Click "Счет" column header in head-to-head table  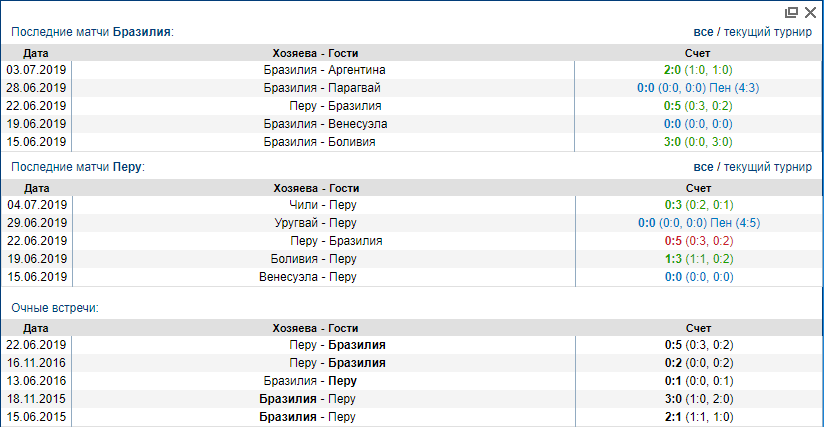[x=698, y=327]
